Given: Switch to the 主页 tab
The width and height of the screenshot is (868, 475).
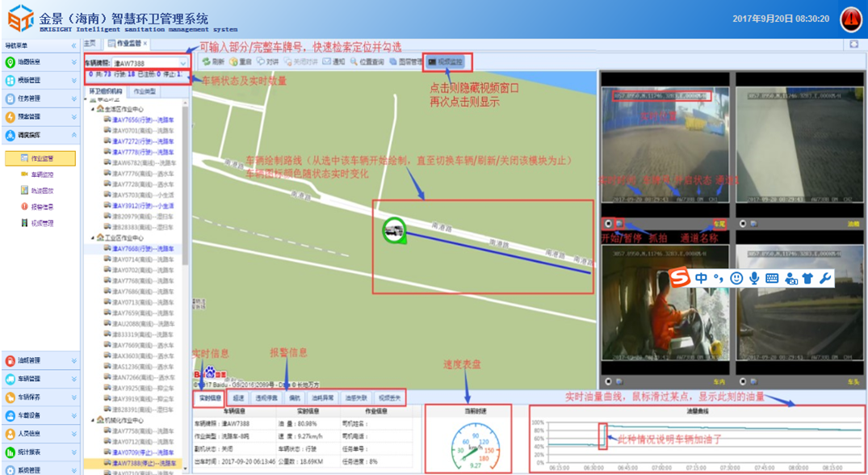Looking at the screenshot, I should click(x=90, y=43).
